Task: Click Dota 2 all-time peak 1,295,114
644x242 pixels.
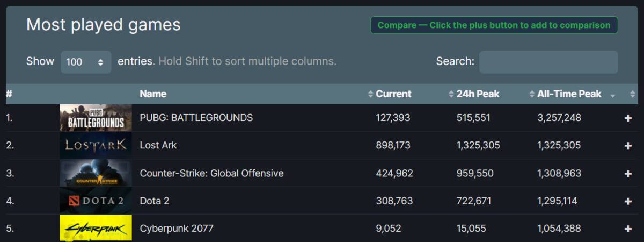Action: (558, 201)
